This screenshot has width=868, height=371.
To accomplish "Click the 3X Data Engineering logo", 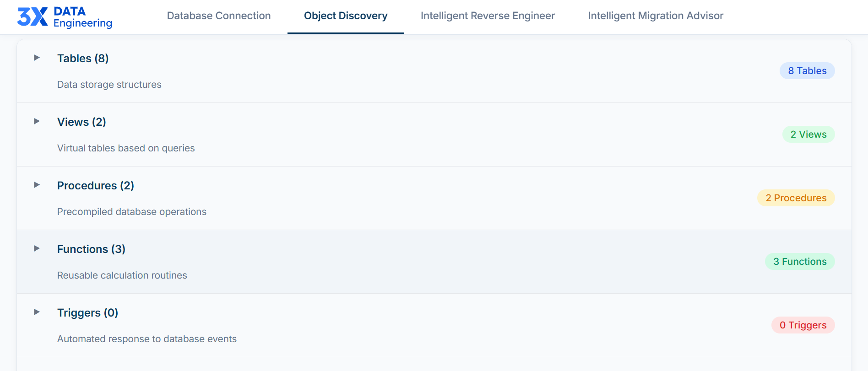I will 65,17.
